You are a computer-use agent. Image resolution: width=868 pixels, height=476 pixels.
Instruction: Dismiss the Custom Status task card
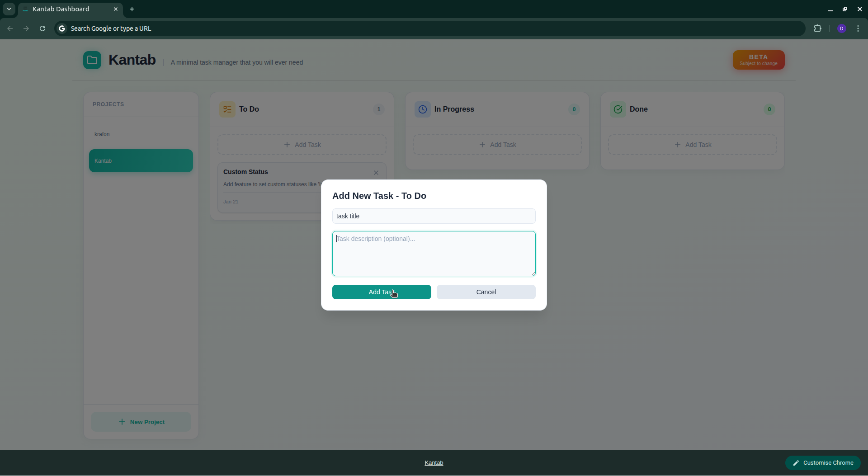[376, 173]
